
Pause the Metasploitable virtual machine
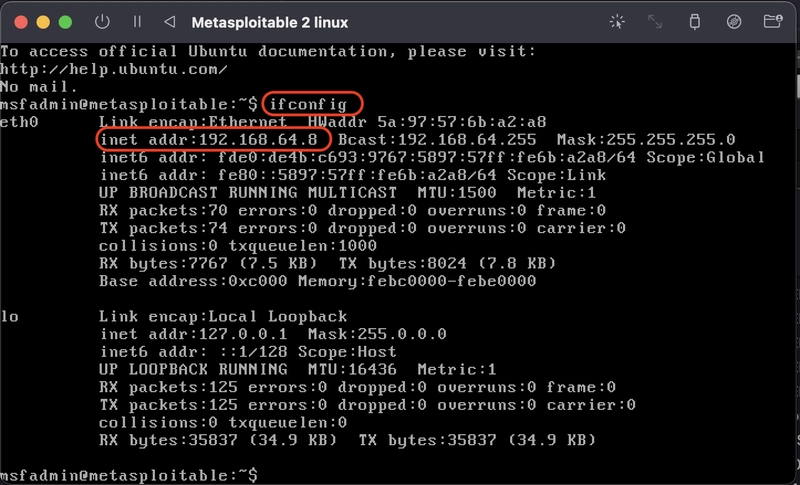click(137, 22)
